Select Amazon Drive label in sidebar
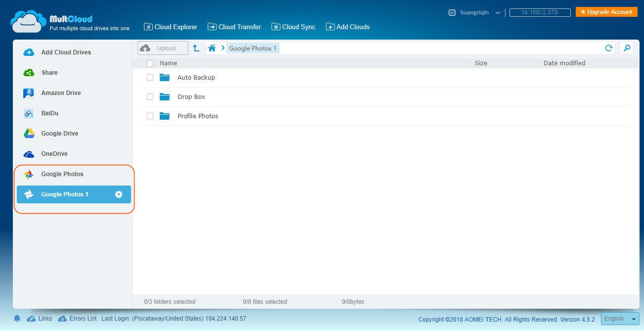The width and height of the screenshot is (644, 331). point(61,93)
